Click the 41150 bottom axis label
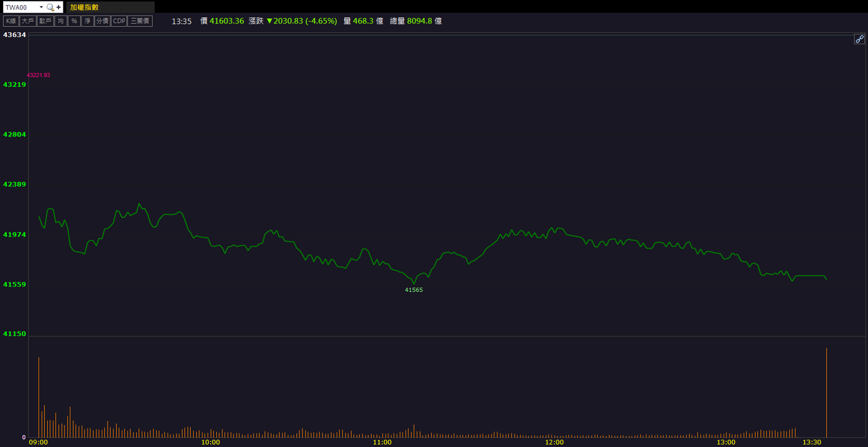 click(15, 334)
